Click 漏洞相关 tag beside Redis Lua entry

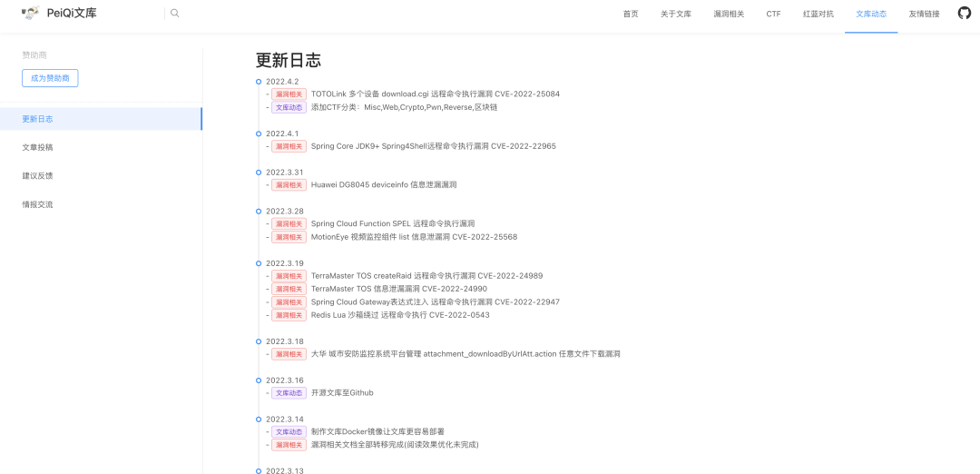[x=289, y=315]
